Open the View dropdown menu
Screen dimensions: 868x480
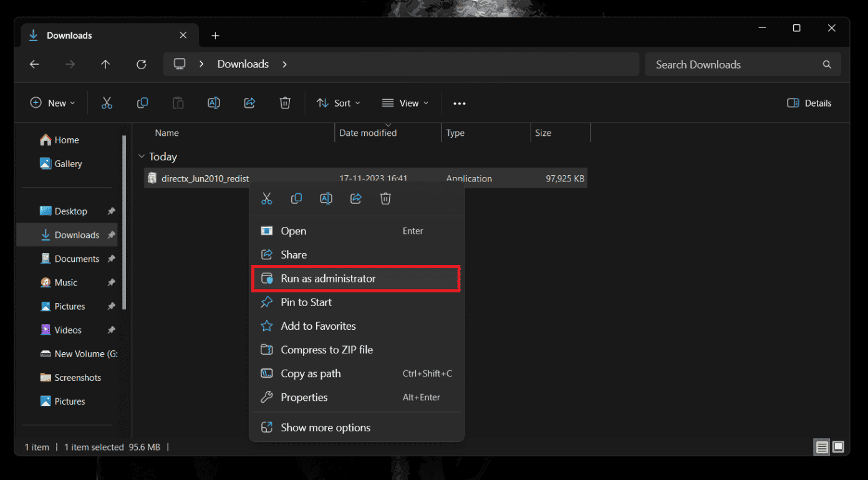point(405,103)
